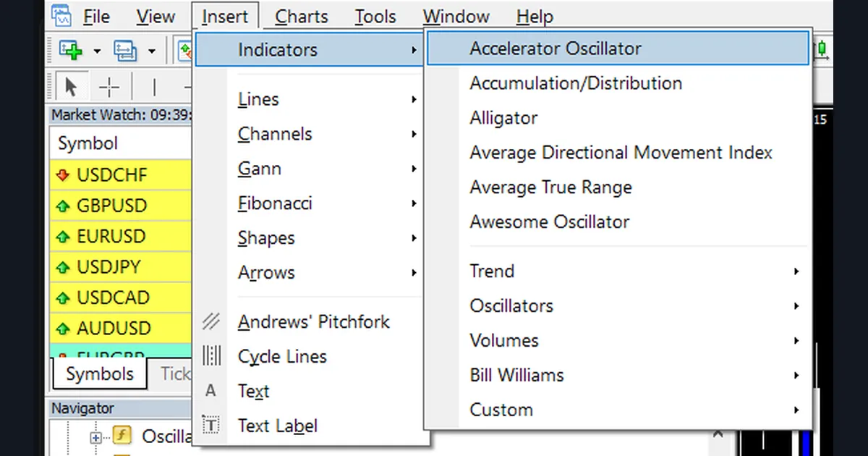Image resolution: width=868 pixels, height=456 pixels.
Task: Click the Navigator panel title bar
Action: [121, 408]
